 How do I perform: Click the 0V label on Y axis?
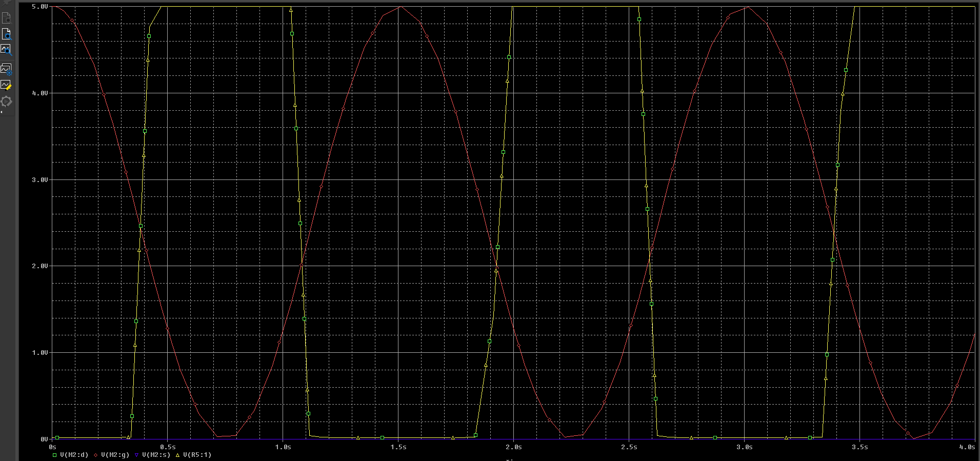tap(44, 439)
